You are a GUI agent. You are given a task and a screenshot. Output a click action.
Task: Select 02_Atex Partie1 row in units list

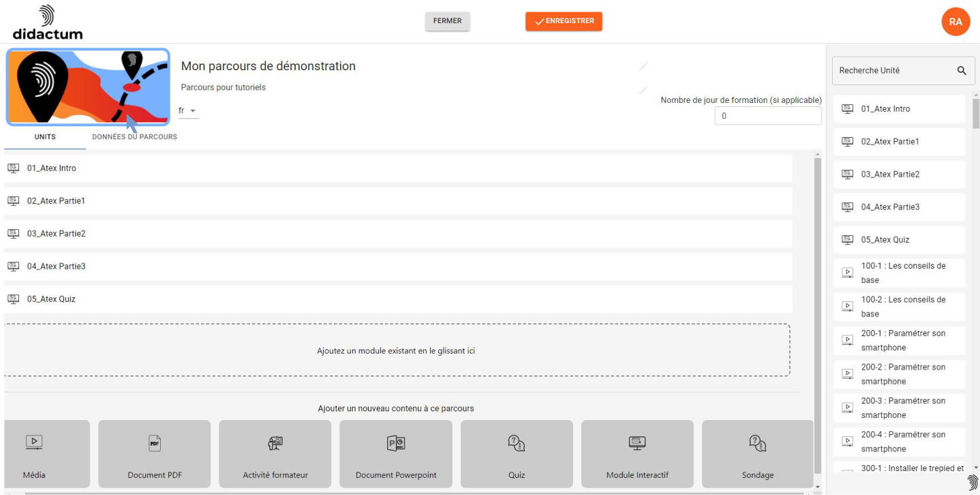(x=398, y=201)
